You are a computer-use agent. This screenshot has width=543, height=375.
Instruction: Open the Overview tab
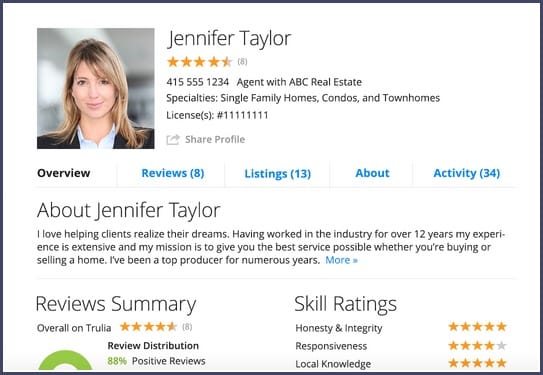click(64, 173)
